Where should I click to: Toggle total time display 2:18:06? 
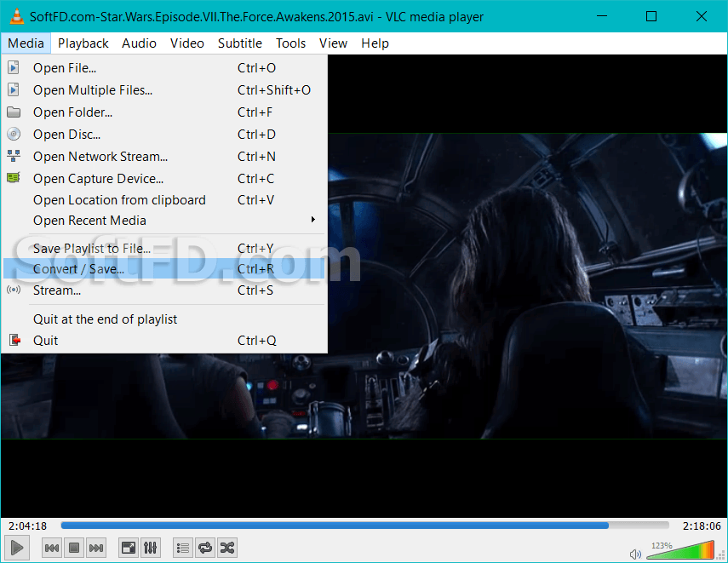click(x=702, y=526)
